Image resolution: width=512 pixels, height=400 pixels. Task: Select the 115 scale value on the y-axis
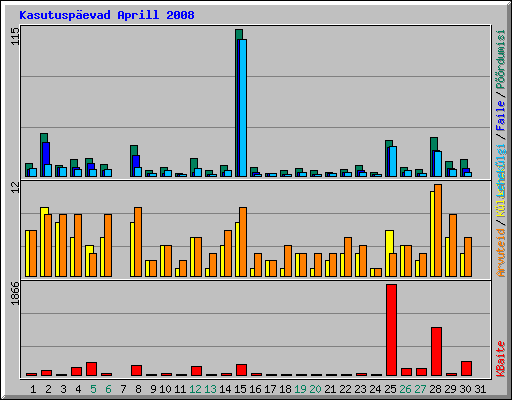[x=15, y=36]
